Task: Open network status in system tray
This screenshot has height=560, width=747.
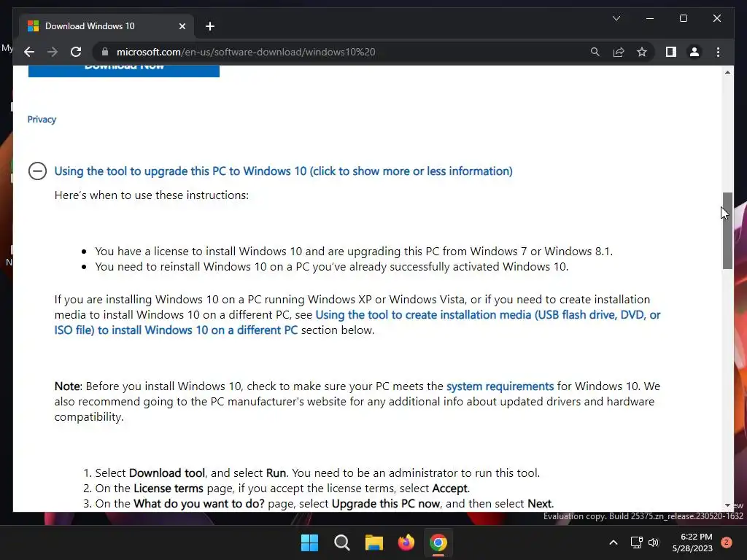Action: pyautogui.click(x=636, y=542)
